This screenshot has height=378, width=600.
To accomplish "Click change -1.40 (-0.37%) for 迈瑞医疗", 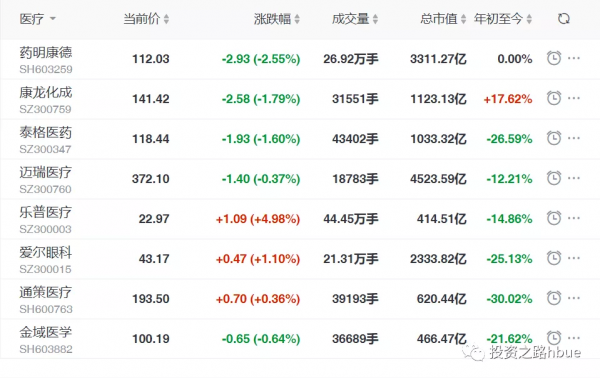I will 261,179.
